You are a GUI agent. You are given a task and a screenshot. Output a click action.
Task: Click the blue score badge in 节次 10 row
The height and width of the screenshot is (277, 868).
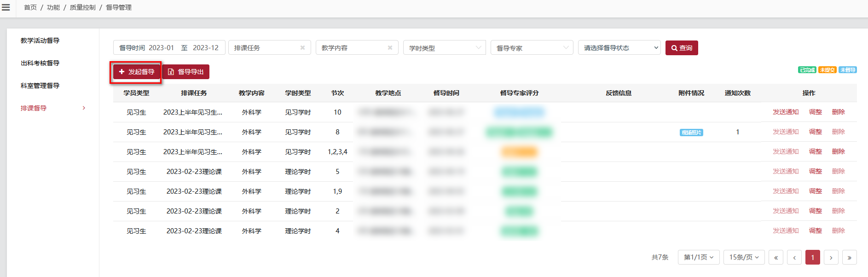coord(519,112)
